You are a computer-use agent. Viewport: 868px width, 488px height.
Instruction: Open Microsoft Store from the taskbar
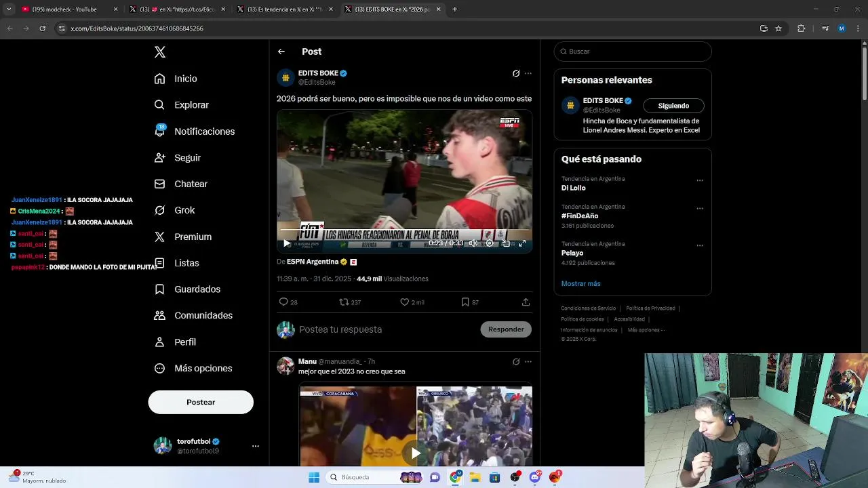coord(495,477)
